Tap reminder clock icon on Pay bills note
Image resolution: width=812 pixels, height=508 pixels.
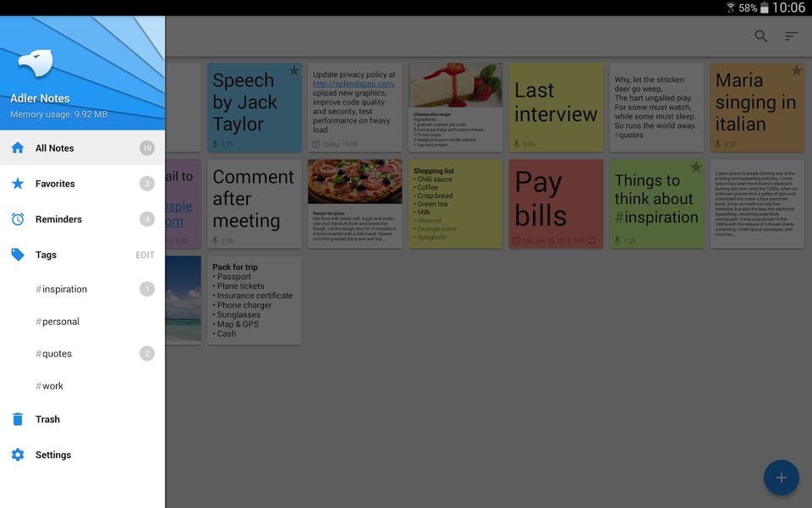516,240
